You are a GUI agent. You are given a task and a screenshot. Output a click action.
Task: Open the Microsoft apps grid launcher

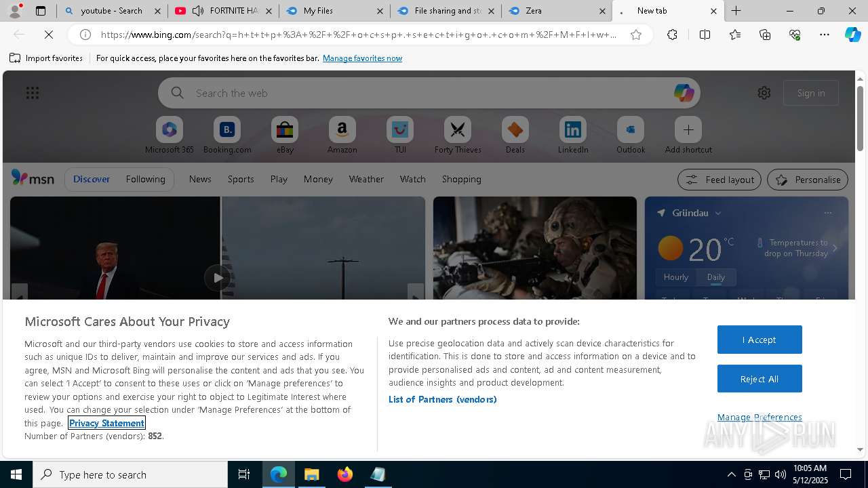click(33, 93)
